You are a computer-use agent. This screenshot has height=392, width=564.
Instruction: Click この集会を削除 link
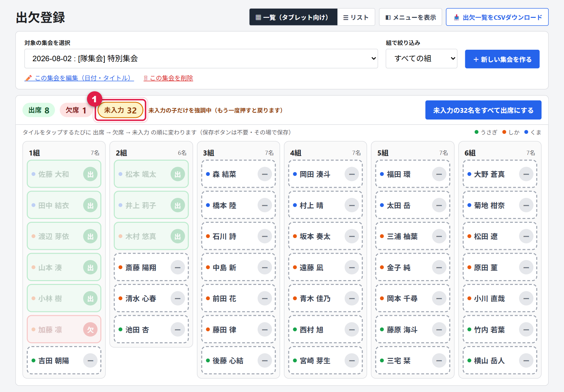pyautogui.click(x=168, y=78)
